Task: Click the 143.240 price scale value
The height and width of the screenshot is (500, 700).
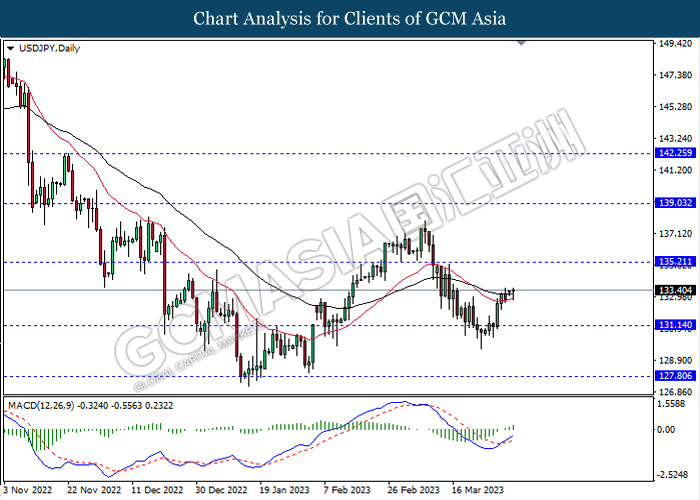Action: (x=676, y=139)
